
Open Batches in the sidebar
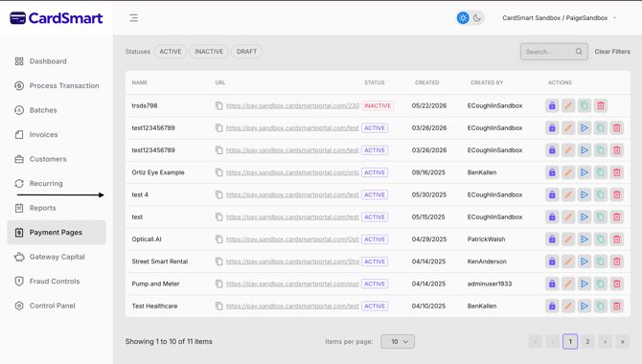(57, 110)
